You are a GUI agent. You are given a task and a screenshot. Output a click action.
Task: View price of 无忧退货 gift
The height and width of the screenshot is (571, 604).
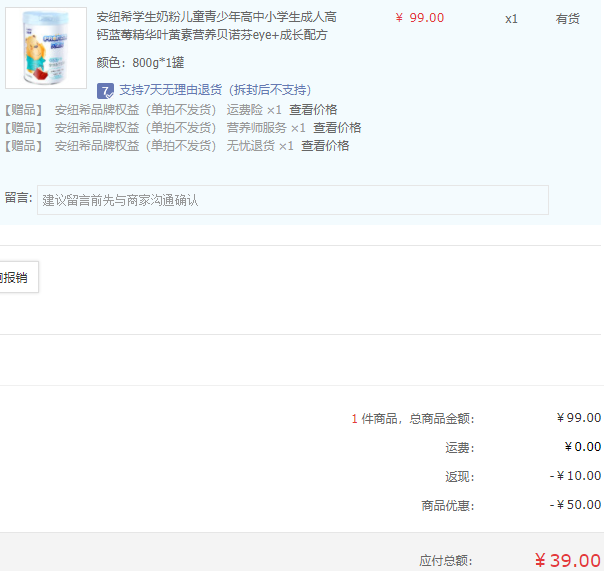click(x=325, y=146)
